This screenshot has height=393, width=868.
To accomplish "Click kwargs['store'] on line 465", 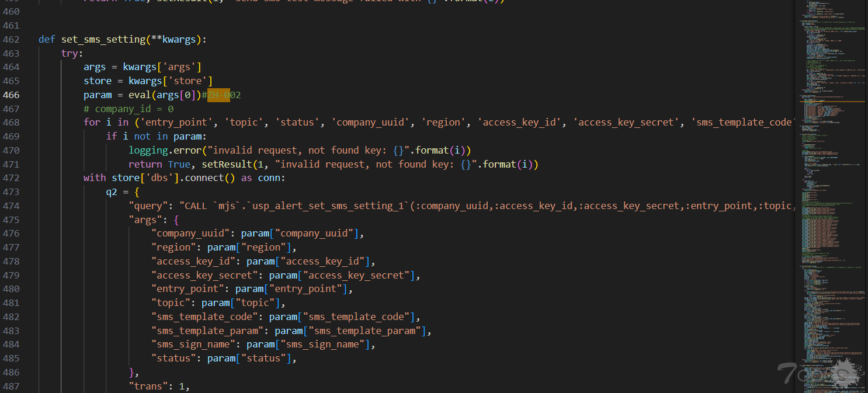I will (171, 81).
